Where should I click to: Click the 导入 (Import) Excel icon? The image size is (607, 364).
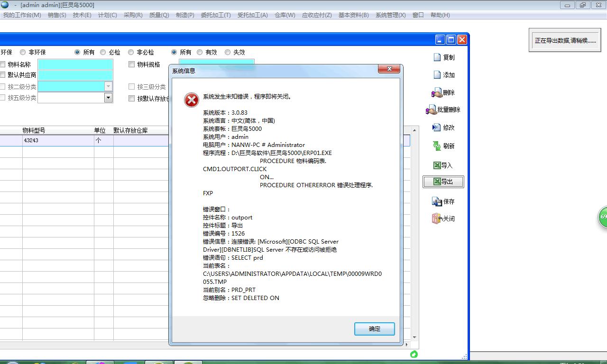click(x=437, y=165)
